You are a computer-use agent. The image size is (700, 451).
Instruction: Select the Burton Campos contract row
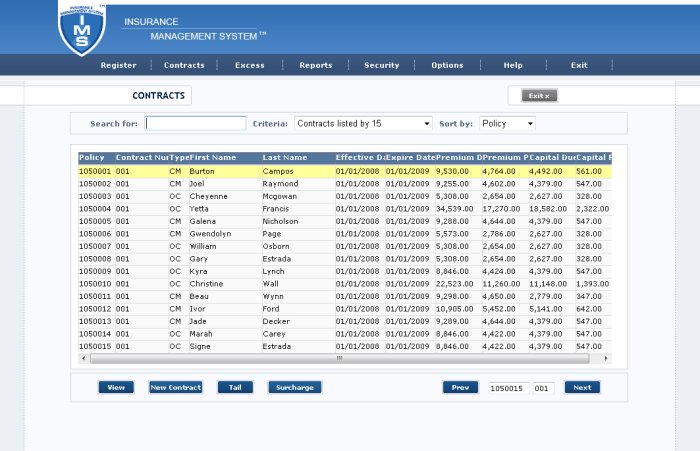point(345,171)
